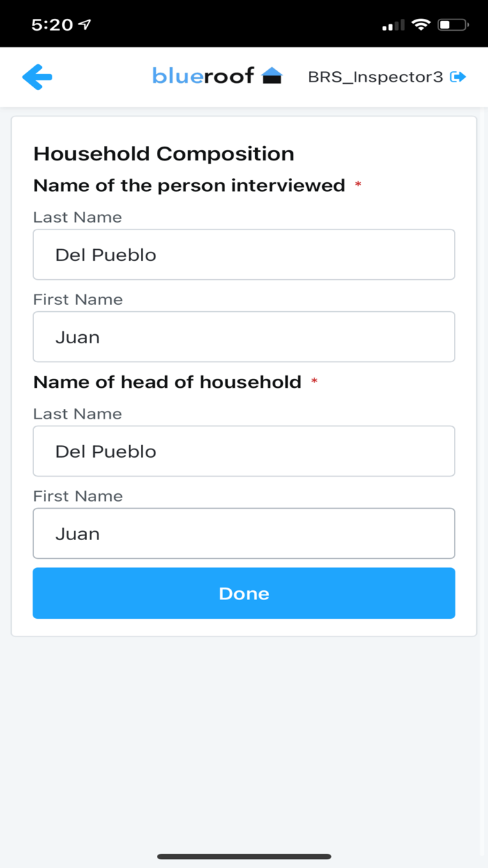
Task: Tap the blue back arrow
Action: click(38, 77)
